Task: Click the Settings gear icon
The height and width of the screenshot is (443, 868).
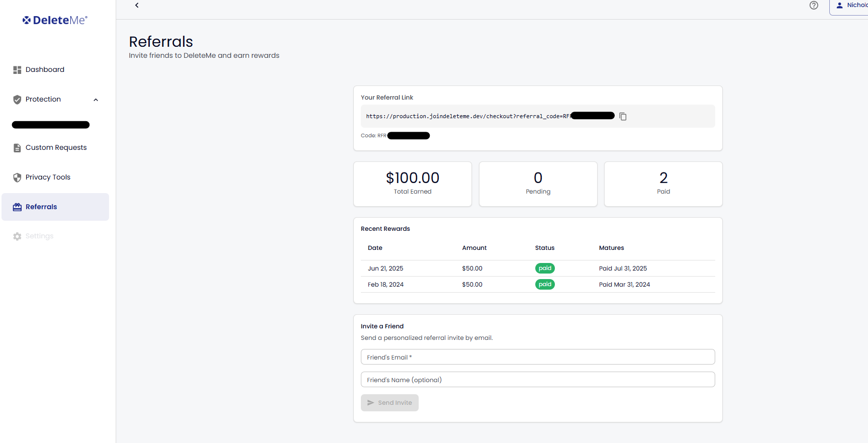Action: coord(17,236)
